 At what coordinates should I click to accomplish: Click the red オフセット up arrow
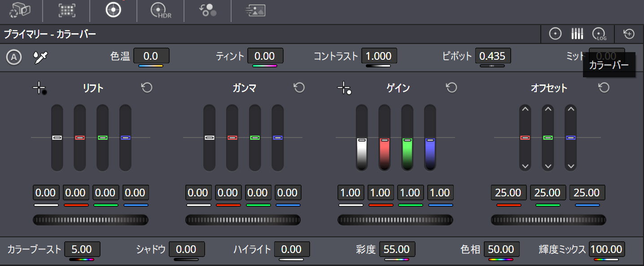tap(525, 109)
